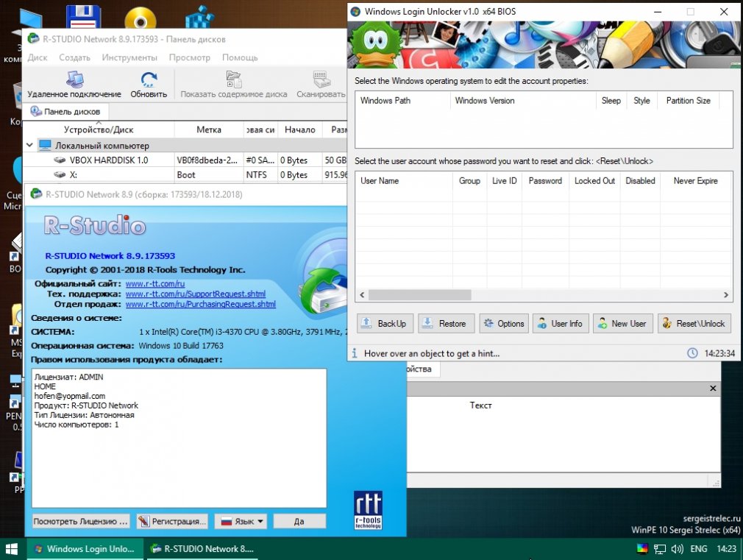Click the Remote Connection (Удаленное подключение) toolbar icon
Screen dimensions: 743x560
(x=74, y=79)
